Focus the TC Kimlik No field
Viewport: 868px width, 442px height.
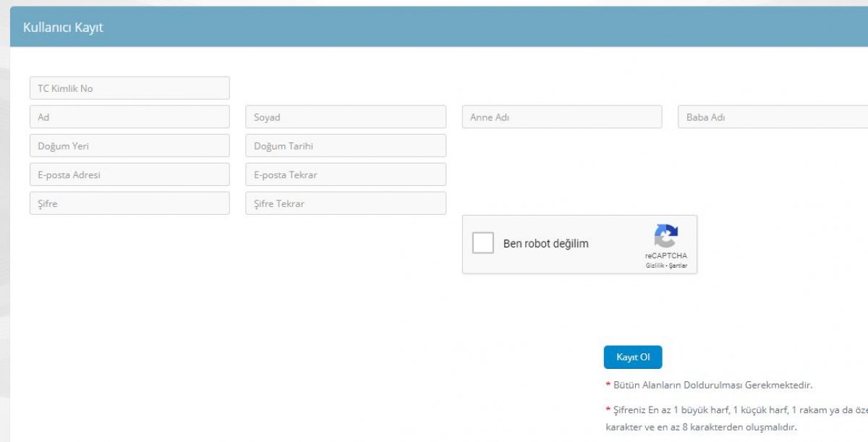(129, 88)
